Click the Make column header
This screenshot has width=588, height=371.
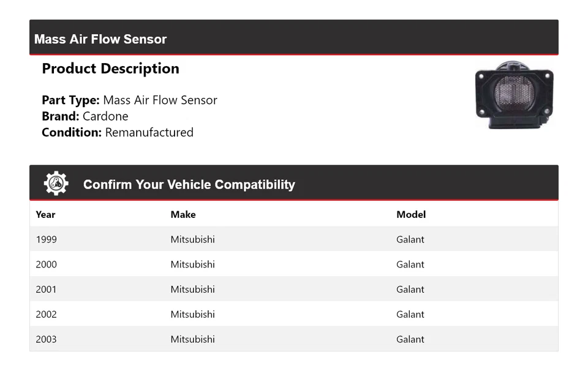pos(183,214)
